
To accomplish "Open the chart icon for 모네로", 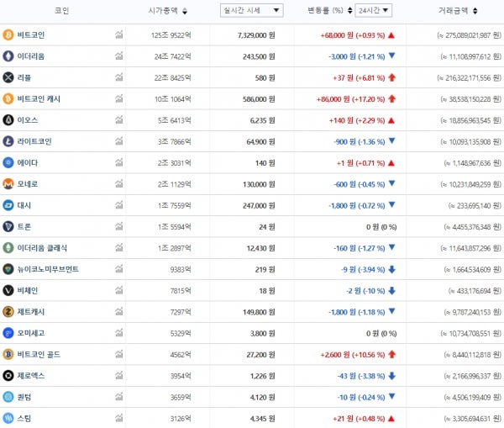I will point(119,183).
